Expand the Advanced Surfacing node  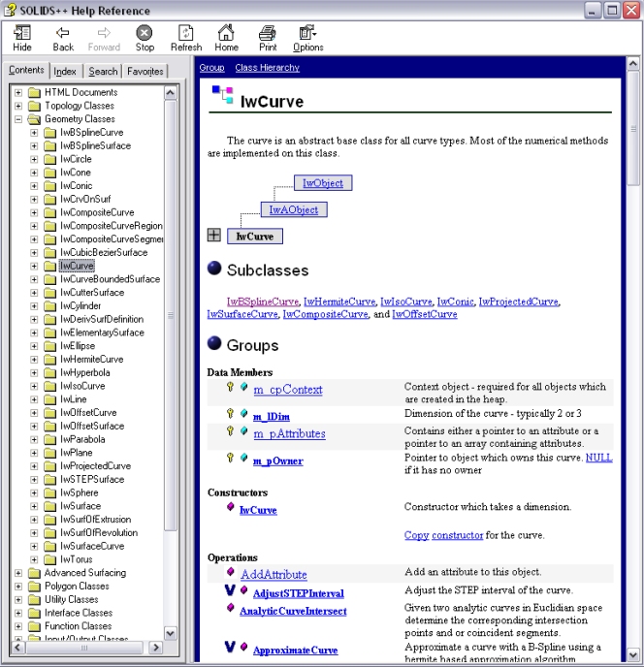[18, 573]
